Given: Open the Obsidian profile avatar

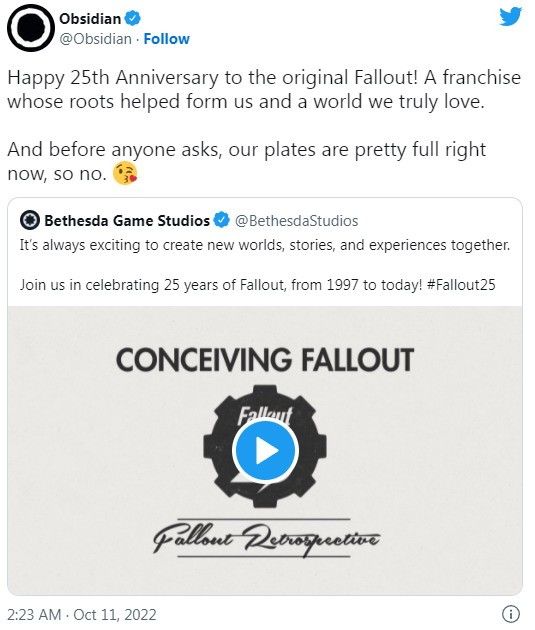Looking at the screenshot, I should (x=31, y=28).
